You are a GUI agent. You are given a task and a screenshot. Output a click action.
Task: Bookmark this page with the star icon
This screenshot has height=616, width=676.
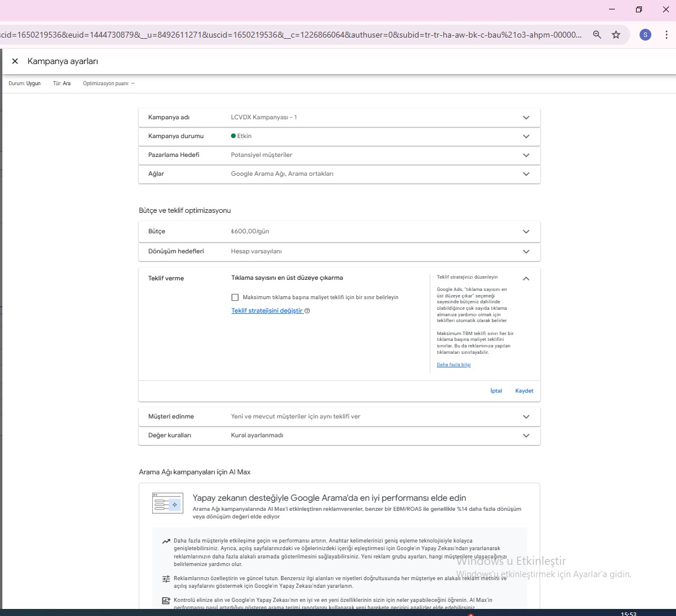[x=616, y=35]
